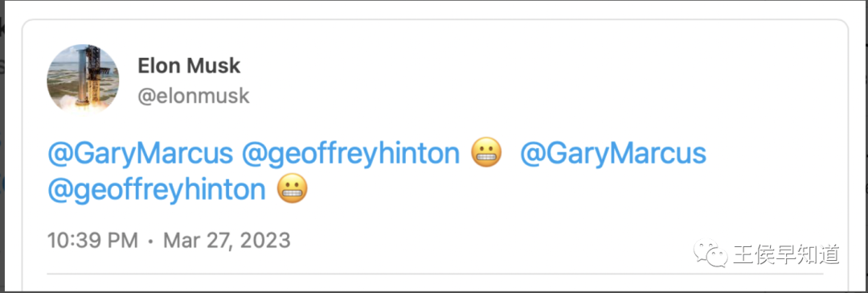Screen dimensions: 868x293
Task: Open the @geoffreyhinton mention on first line
Action: pyautogui.click(x=350, y=154)
